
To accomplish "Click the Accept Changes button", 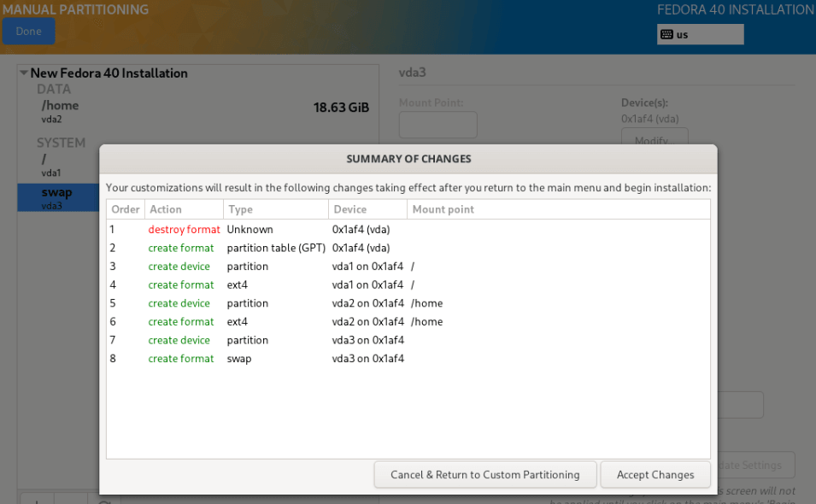I will click(655, 474).
